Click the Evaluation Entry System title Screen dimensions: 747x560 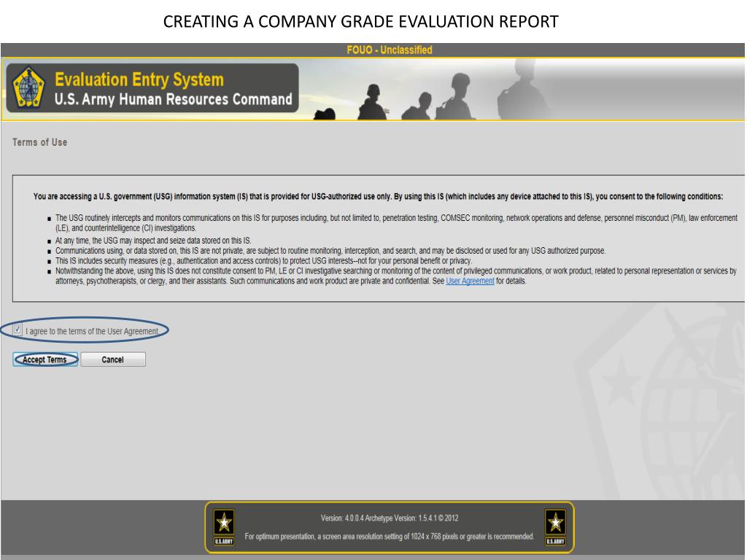tap(139, 79)
